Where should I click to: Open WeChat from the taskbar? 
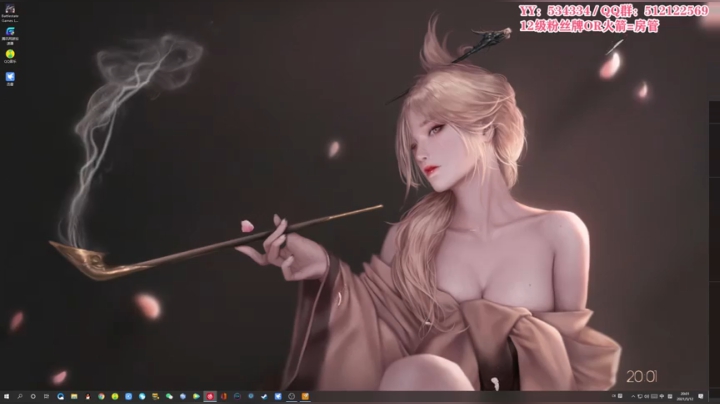(x=169, y=396)
